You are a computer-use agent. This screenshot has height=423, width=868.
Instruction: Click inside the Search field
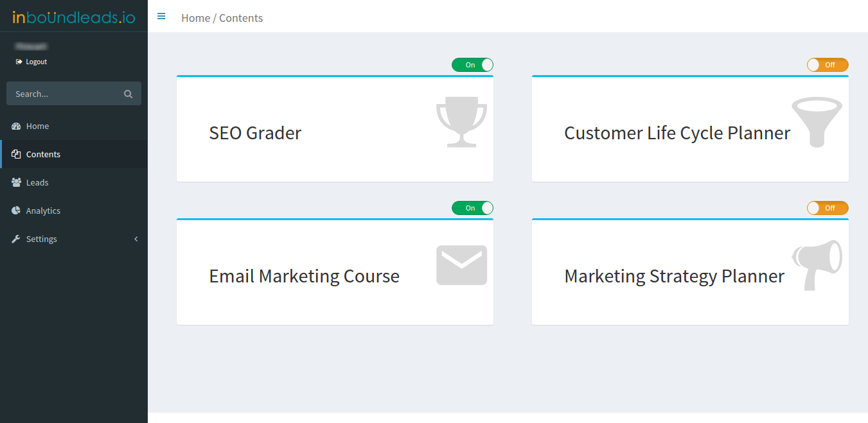(x=64, y=93)
